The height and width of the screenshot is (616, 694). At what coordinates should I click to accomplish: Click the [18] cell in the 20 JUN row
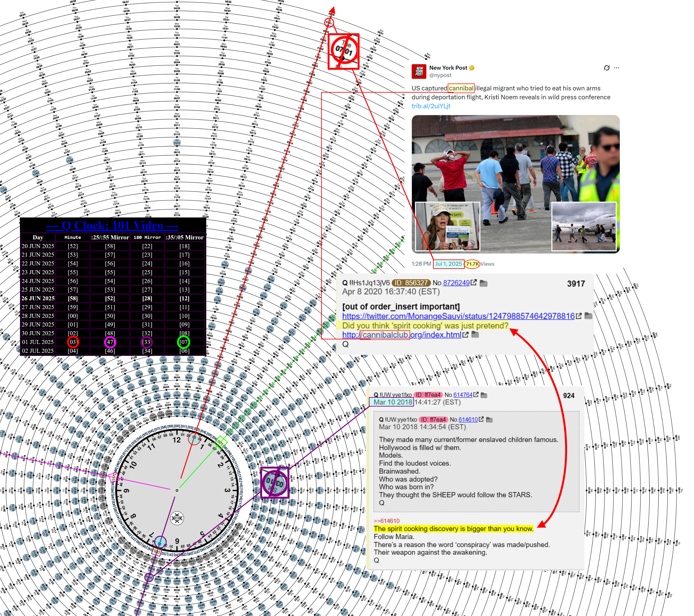[x=184, y=246]
